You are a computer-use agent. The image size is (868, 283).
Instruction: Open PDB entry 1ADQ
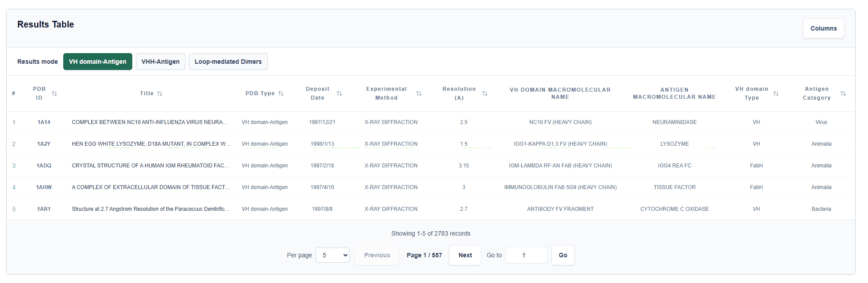(x=44, y=166)
